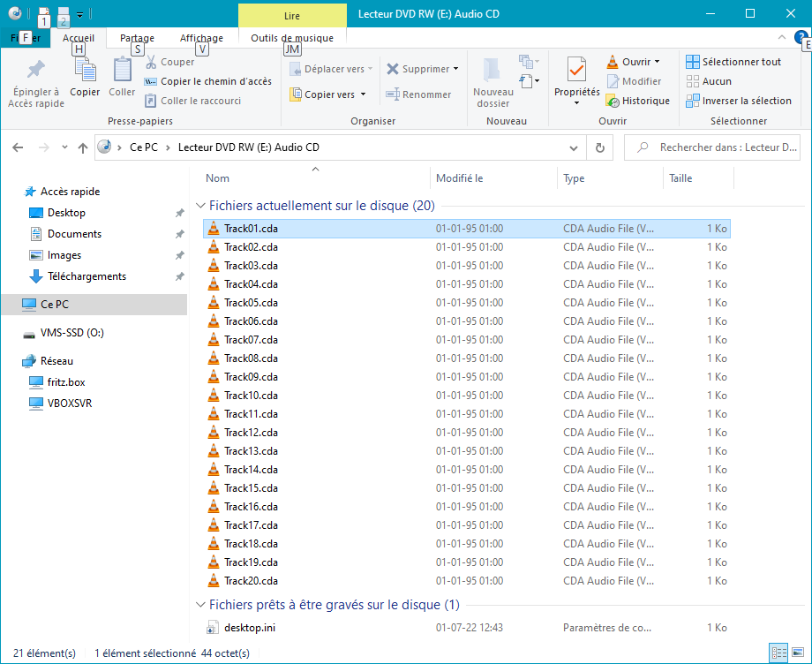Screen dimensions: 812x664
Task: Switch to the Partage ribbon tab
Action: coord(137,38)
